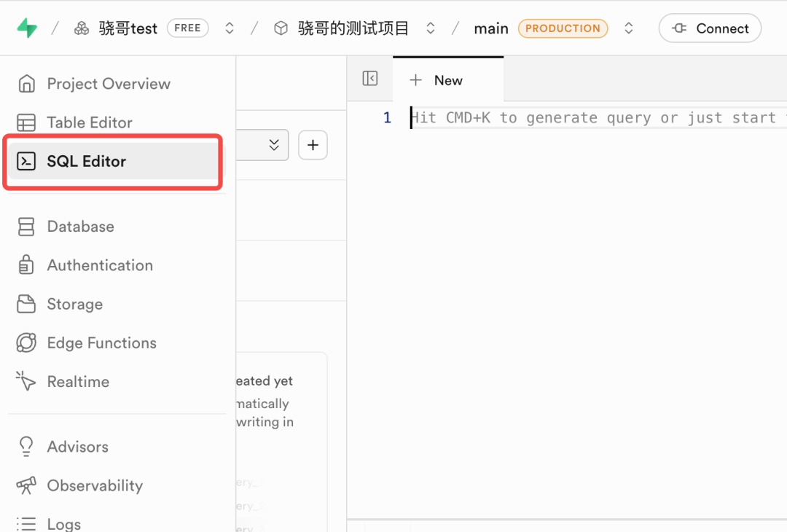
Task: Click into SQL editor line 1
Action: (x=583, y=118)
